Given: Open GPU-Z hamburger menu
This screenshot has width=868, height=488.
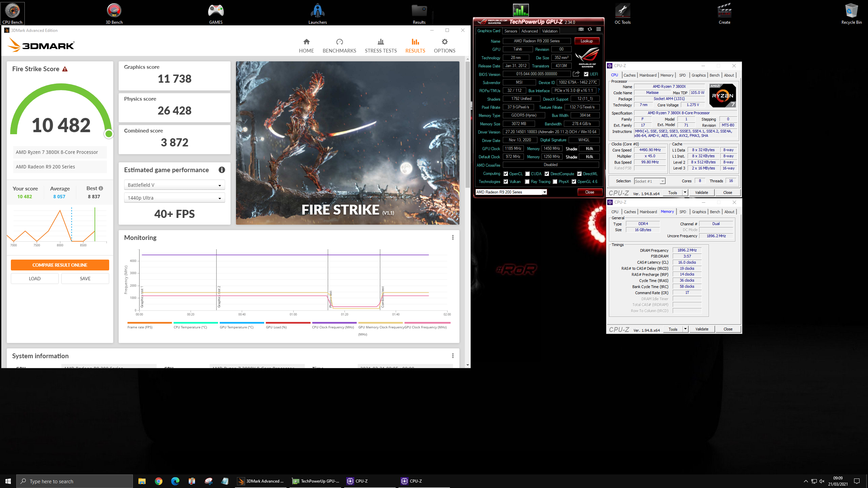Looking at the screenshot, I should pyautogui.click(x=598, y=29).
